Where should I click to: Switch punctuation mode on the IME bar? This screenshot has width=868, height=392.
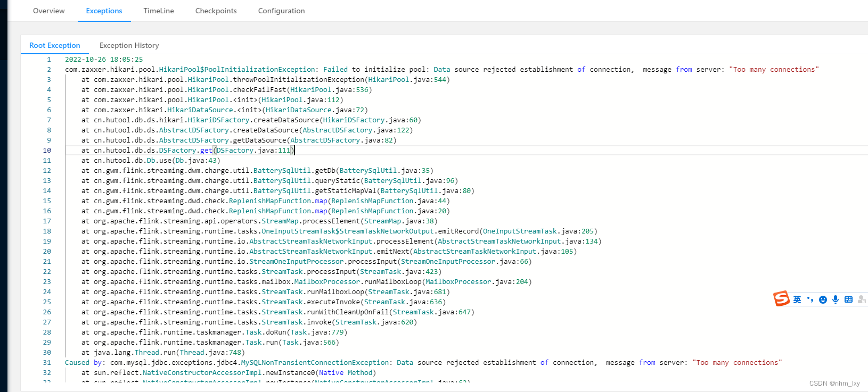click(x=810, y=299)
